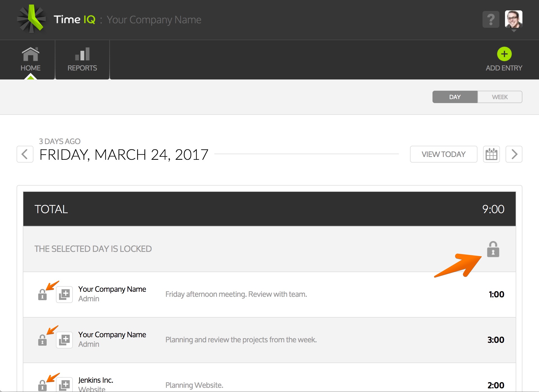Click the 'Friday afternoon meeting. Review with team.' description
The height and width of the screenshot is (392, 539).
click(236, 294)
